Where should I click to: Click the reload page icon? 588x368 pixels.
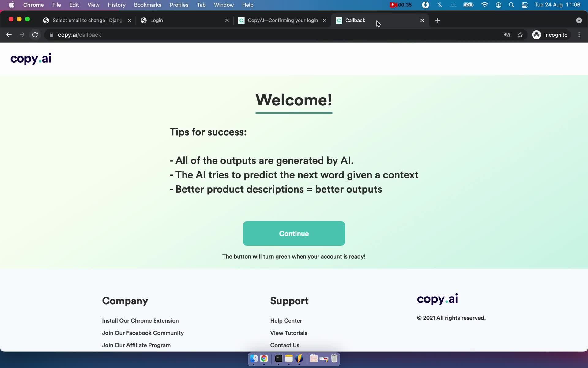click(36, 35)
